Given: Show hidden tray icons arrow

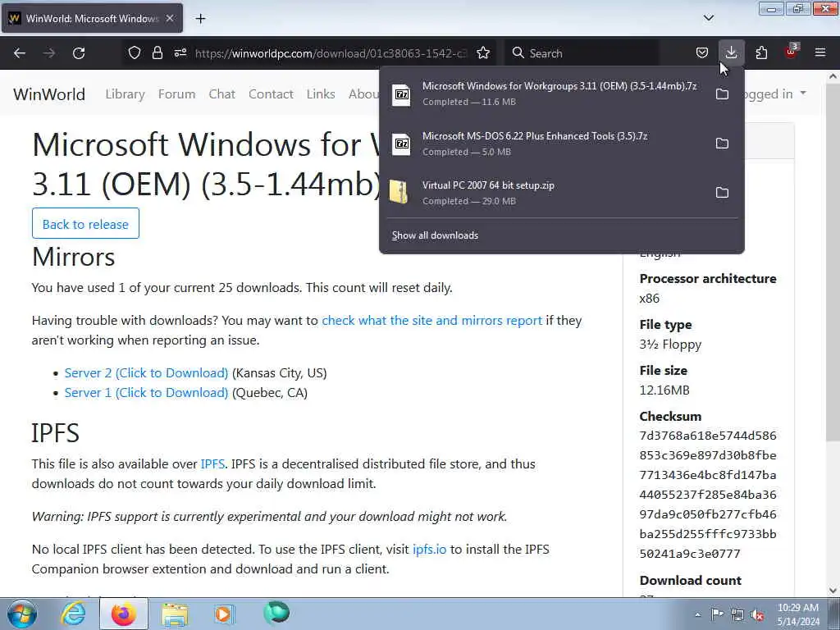Looking at the screenshot, I should (x=697, y=614).
